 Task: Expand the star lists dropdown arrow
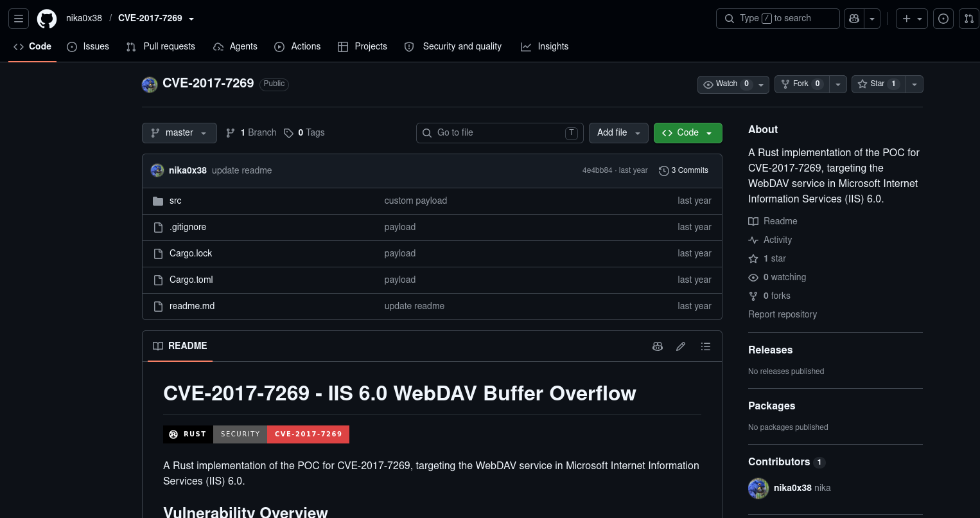(914, 84)
